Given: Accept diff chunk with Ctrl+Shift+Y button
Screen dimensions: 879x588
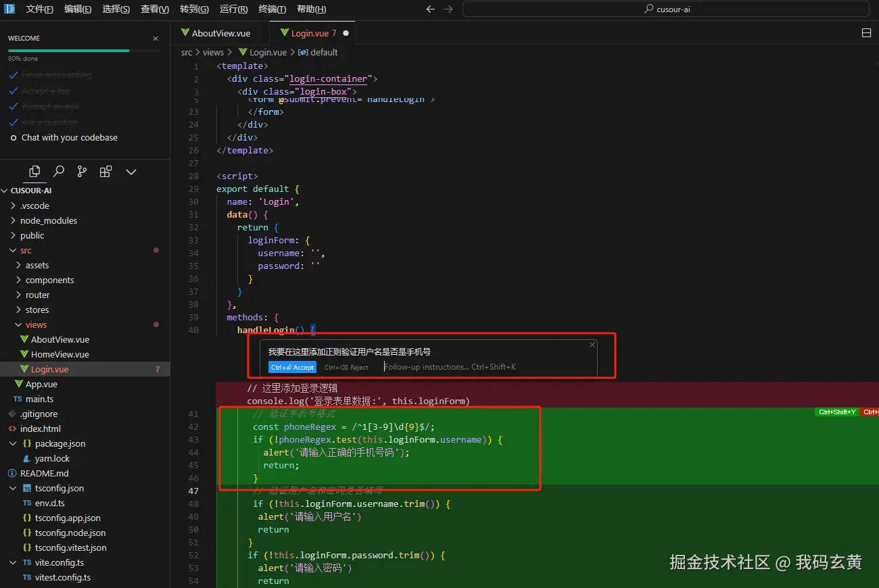Looking at the screenshot, I should [x=837, y=412].
